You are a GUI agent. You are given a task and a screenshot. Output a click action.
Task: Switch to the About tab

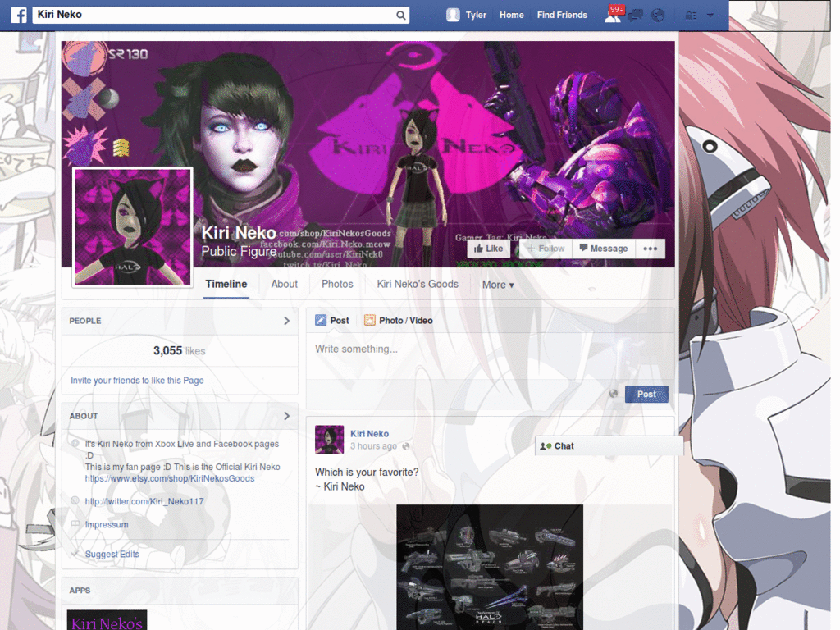(284, 285)
